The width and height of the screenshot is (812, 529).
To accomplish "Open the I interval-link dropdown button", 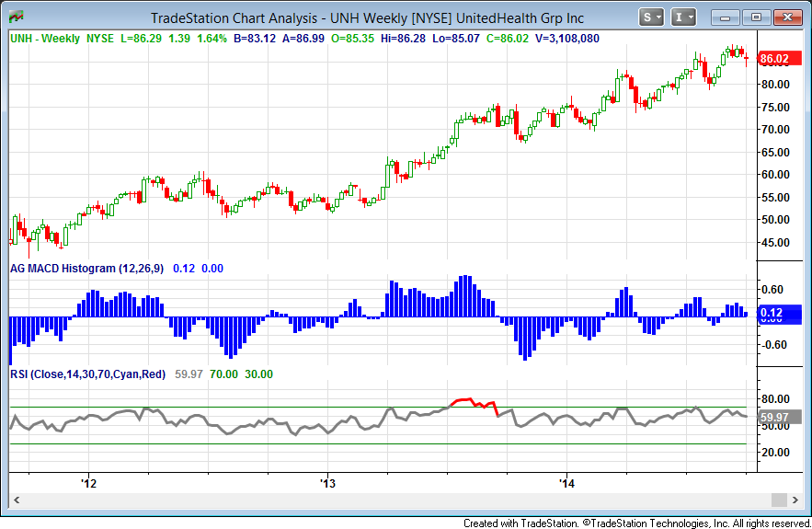I will (683, 17).
